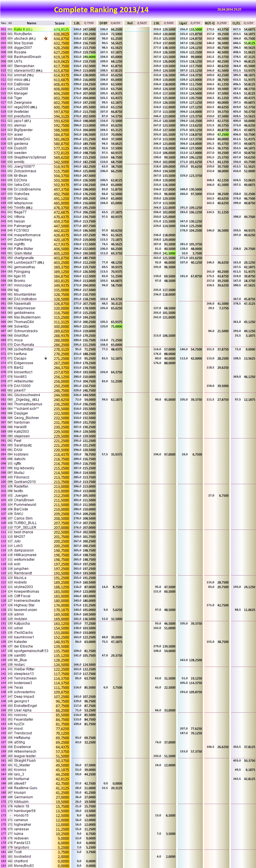Click the green 75,0000 cell

pyautogui.click(x=116, y=326)
